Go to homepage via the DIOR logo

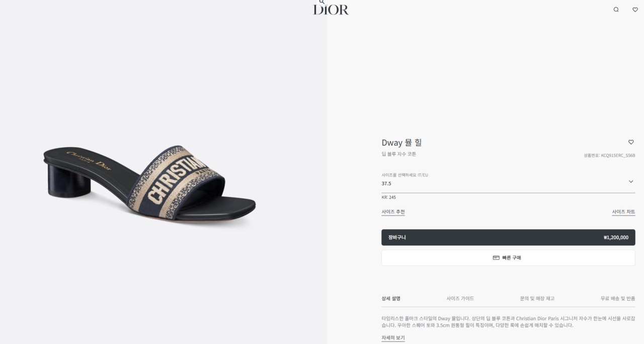tap(331, 10)
